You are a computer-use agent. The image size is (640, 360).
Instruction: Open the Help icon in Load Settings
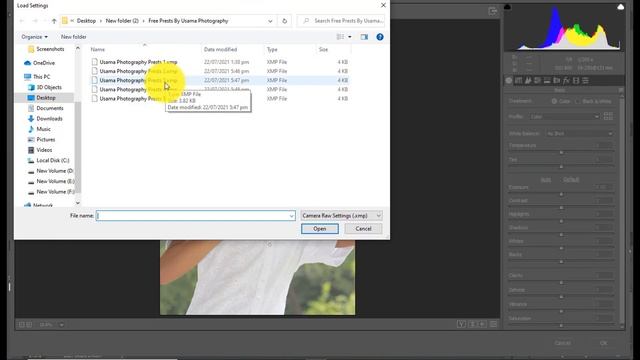click(x=380, y=37)
